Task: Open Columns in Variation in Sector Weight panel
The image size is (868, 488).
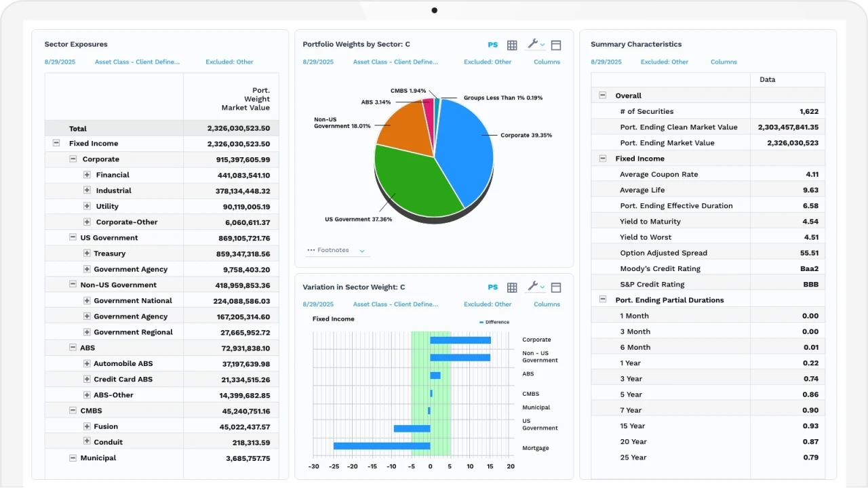Action: (547, 304)
